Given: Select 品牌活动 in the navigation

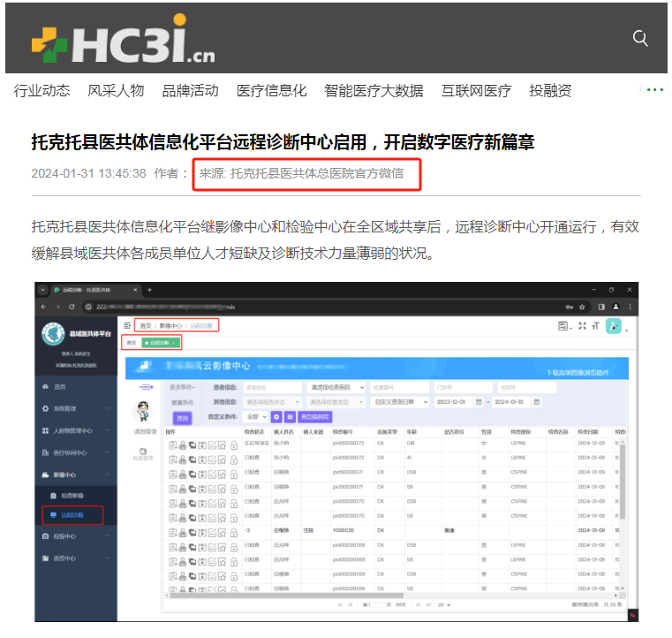Looking at the screenshot, I should point(190,90).
